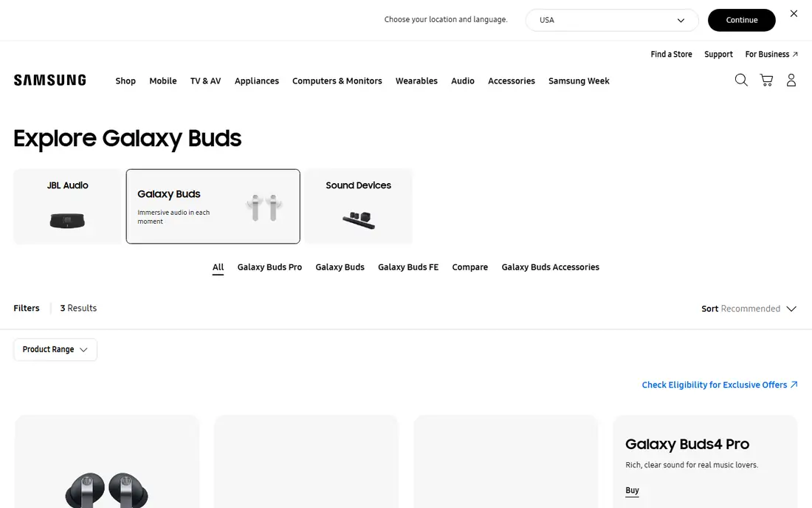Switch to the Galaxy Buds tab

click(340, 267)
